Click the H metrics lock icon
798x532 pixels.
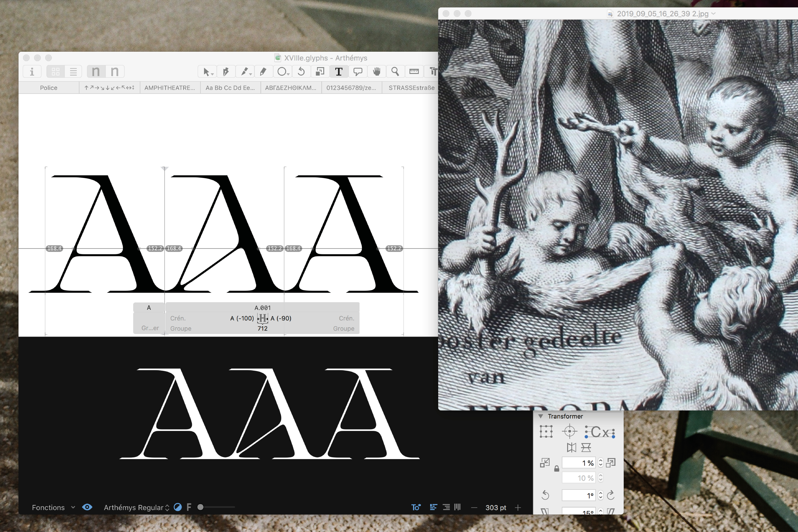263,318
